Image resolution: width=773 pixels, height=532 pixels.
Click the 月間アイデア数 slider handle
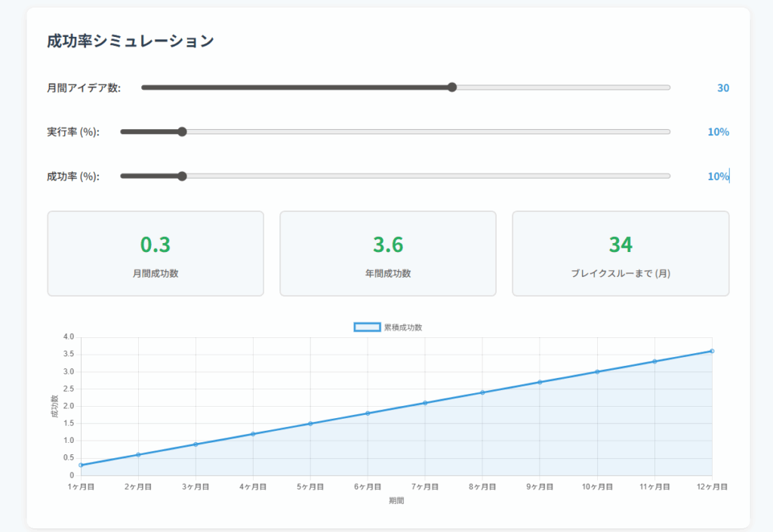[x=452, y=87]
